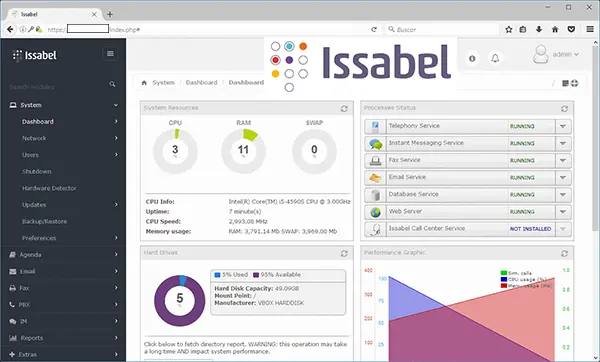Click the Web Server globe icon
The image size is (600, 362).
coord(375,212)
